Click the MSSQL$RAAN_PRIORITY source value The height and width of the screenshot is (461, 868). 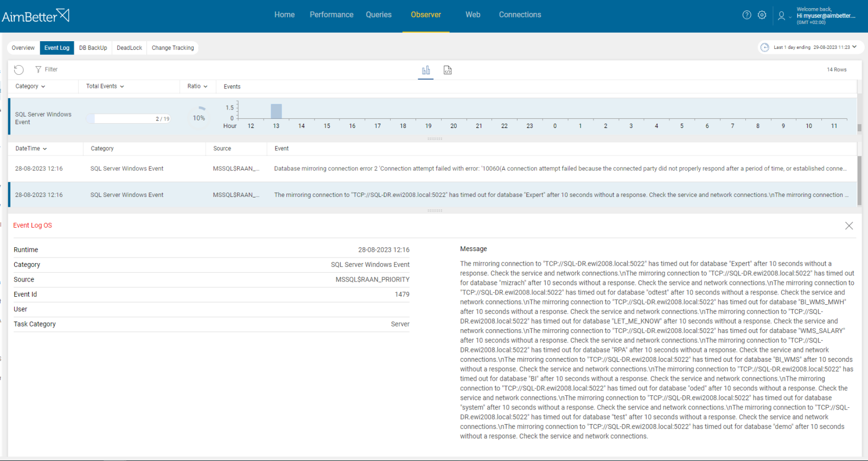coord(373,280)
